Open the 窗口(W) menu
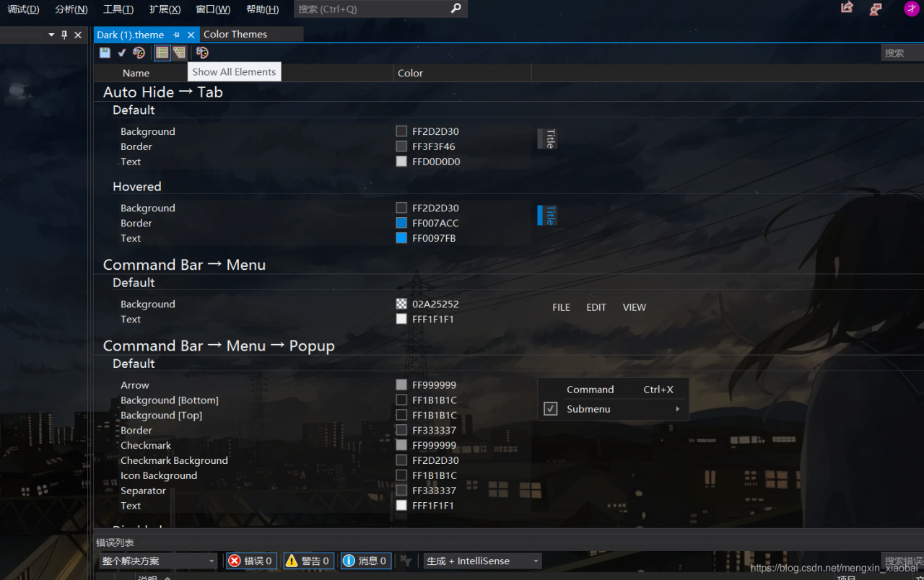The width and height of the screenshot is (924, 580). (213, 9)
